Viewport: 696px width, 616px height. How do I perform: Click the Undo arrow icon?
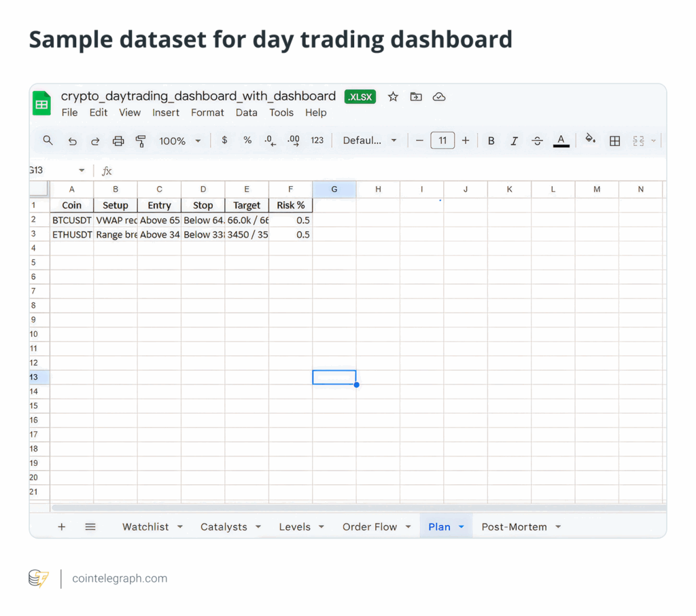pos(72,141)
